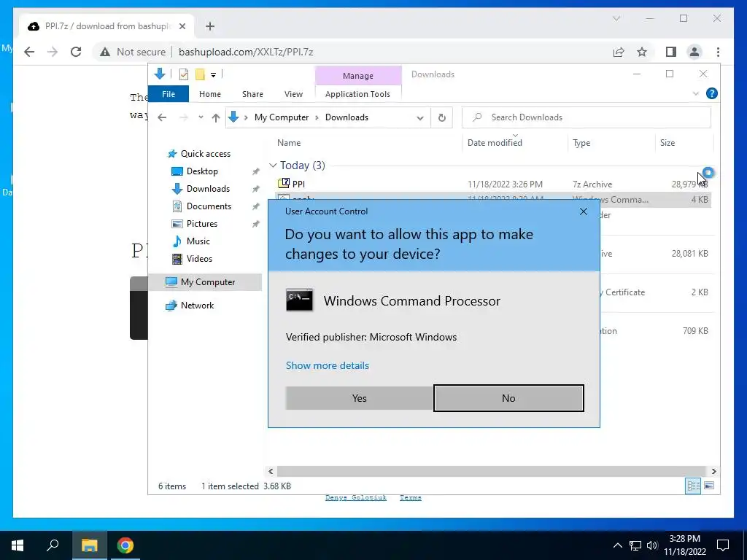The width and height of the screenshot is (747, 560).
Task: Open Pictures in navigation pane
Action: click(x=202, y=224)
